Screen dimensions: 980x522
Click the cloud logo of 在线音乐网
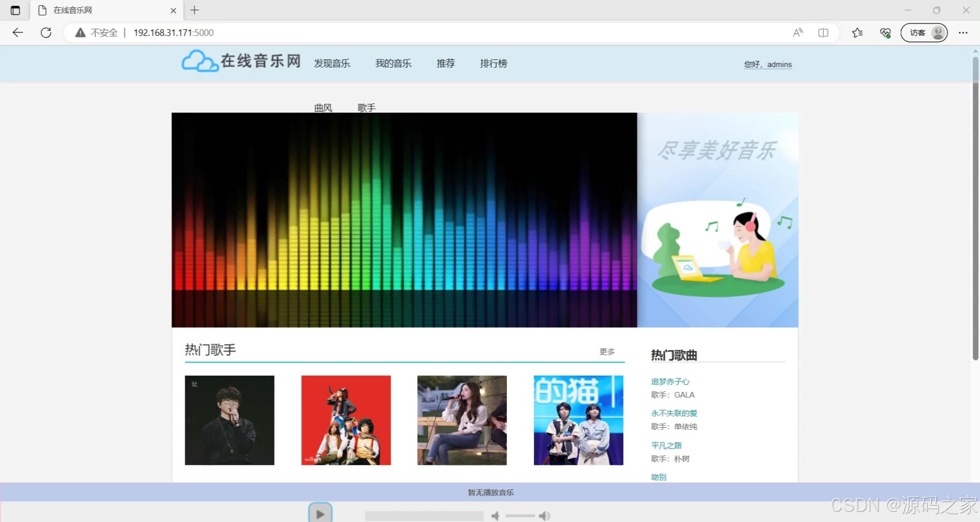click(199, 60)
